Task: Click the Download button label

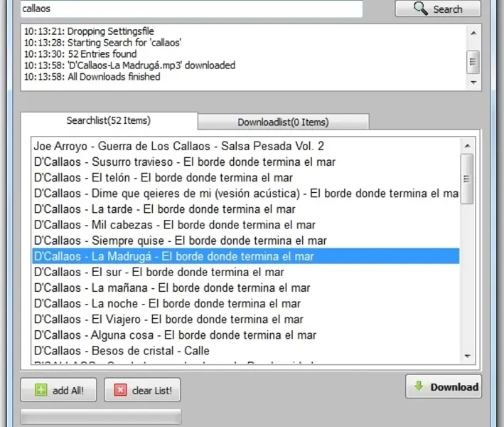Action: 454,386
